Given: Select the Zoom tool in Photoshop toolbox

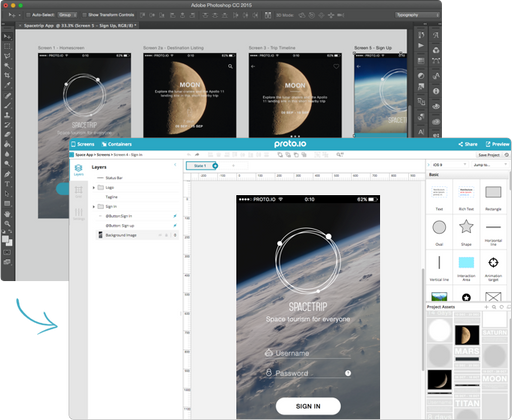Looking at the screenshot, I should tap(7, 223).
